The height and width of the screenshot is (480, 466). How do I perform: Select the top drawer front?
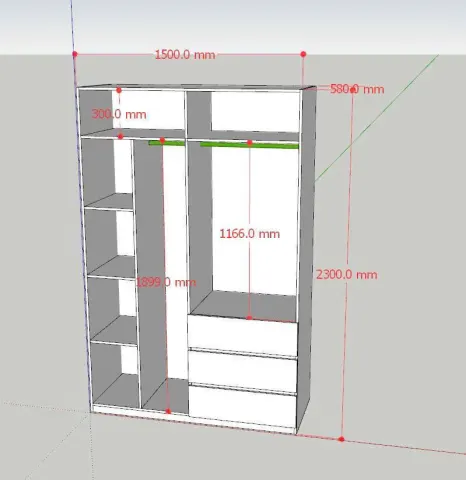pos(243,335)
